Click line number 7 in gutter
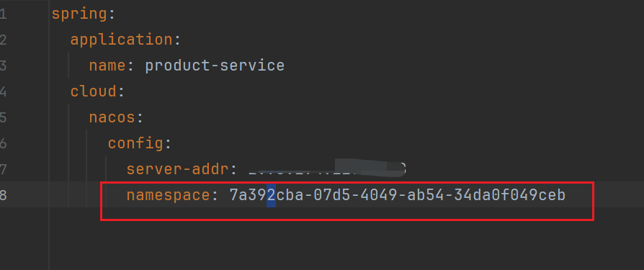Screen dimensions: 644x270 (x=4, y=169)
